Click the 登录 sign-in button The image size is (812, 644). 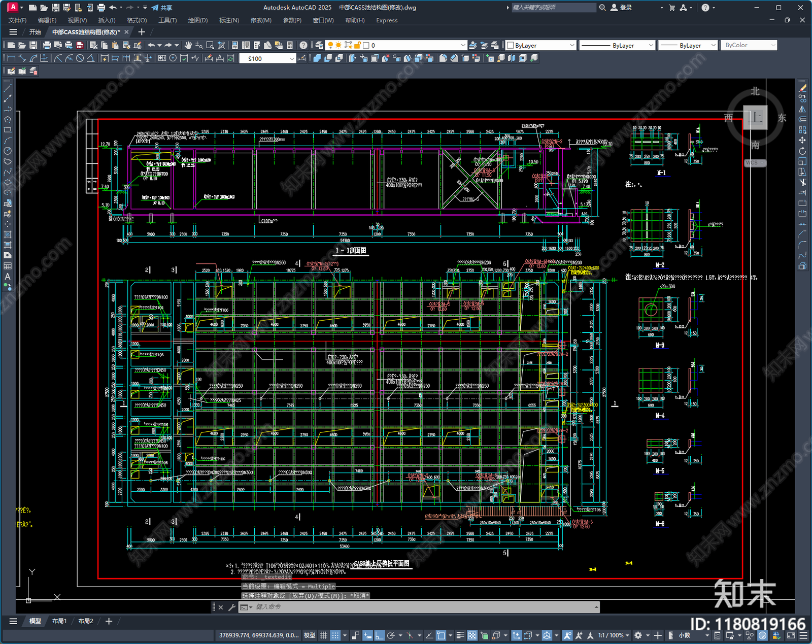(621, 8)
